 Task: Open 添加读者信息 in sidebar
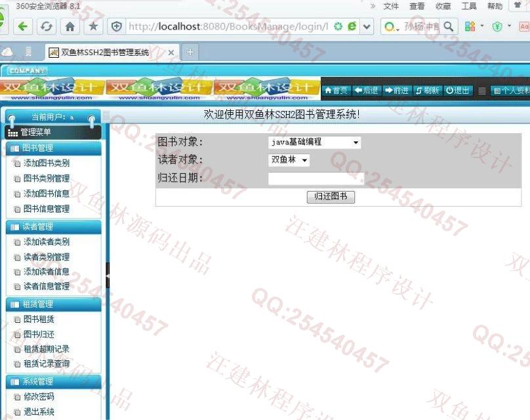[x=47, y=272]
